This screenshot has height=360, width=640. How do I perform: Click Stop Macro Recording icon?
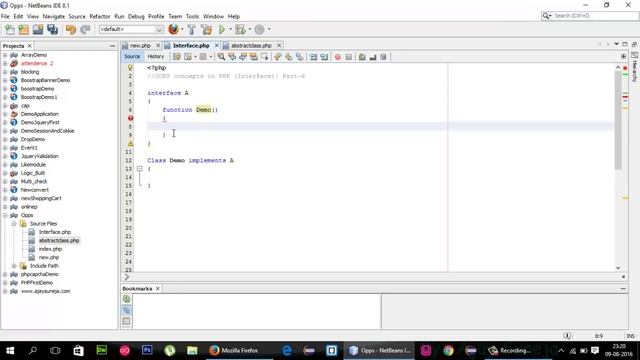(x=349, y=57)
